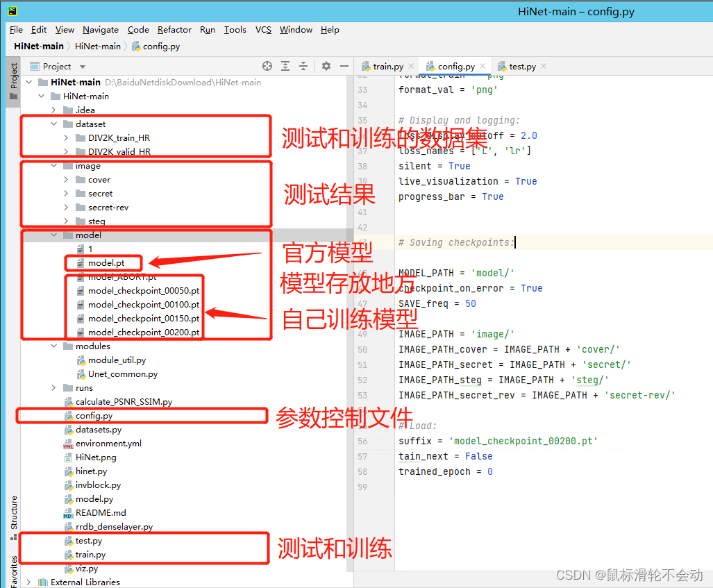
Task: Click the suffix assignment code line
Action: tap(498, 441)
